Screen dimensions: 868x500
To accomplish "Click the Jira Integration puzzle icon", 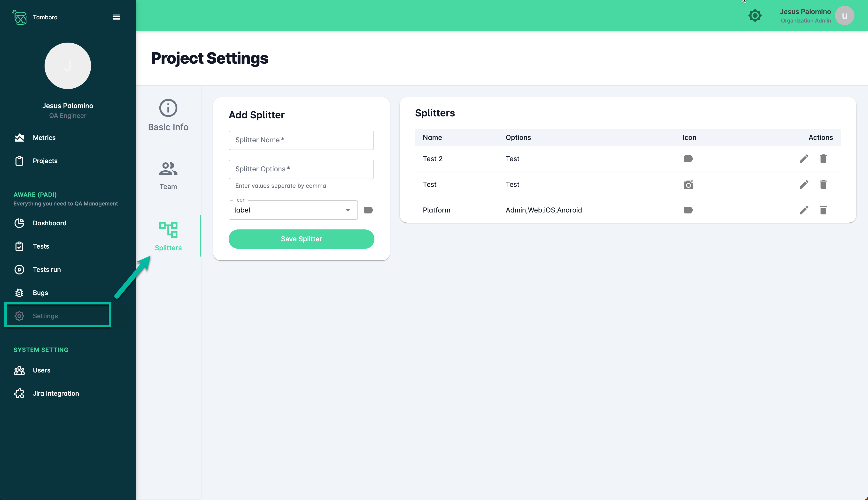I will 19,394.
